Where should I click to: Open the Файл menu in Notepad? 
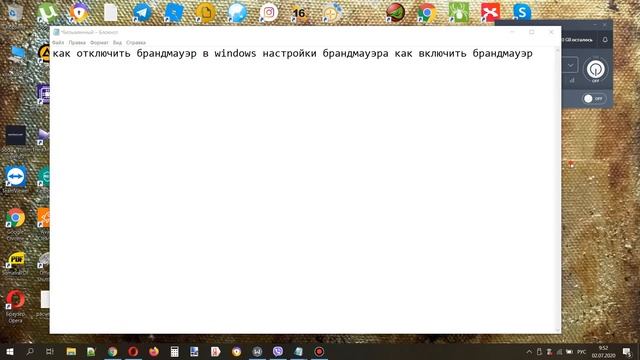[x=58, y=42]
